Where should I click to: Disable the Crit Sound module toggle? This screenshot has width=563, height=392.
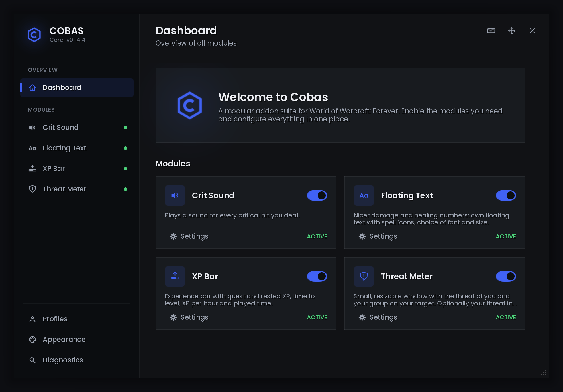pyautogui.click(x=317, y=195)
